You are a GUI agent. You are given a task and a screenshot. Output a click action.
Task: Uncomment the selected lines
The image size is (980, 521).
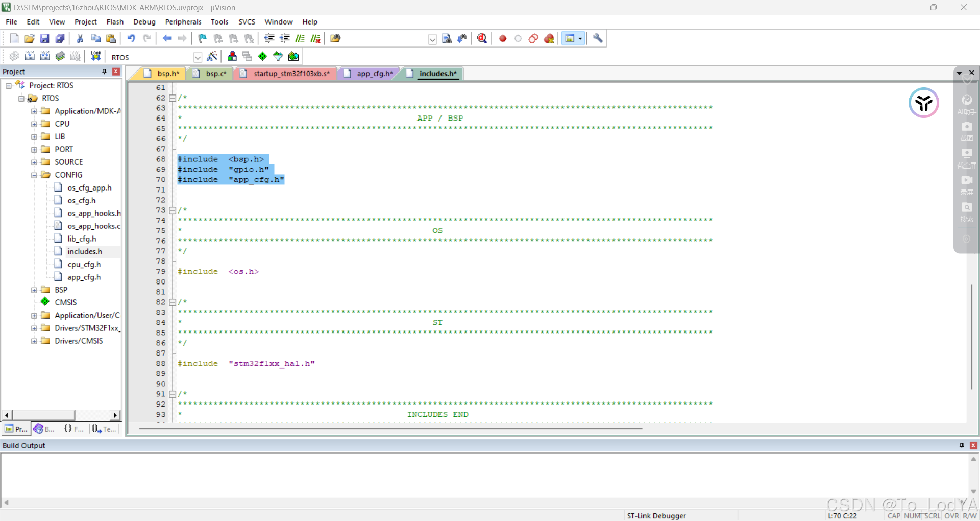click(315, 38)
